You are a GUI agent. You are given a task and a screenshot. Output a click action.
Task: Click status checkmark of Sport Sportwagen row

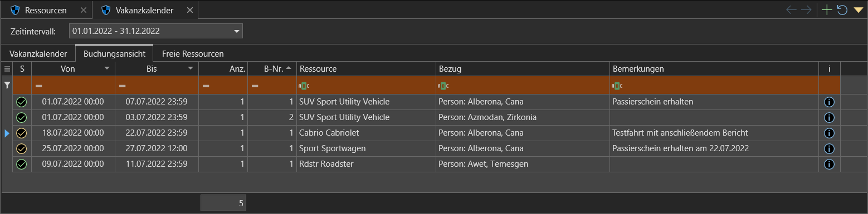click(x=22, y=149)
